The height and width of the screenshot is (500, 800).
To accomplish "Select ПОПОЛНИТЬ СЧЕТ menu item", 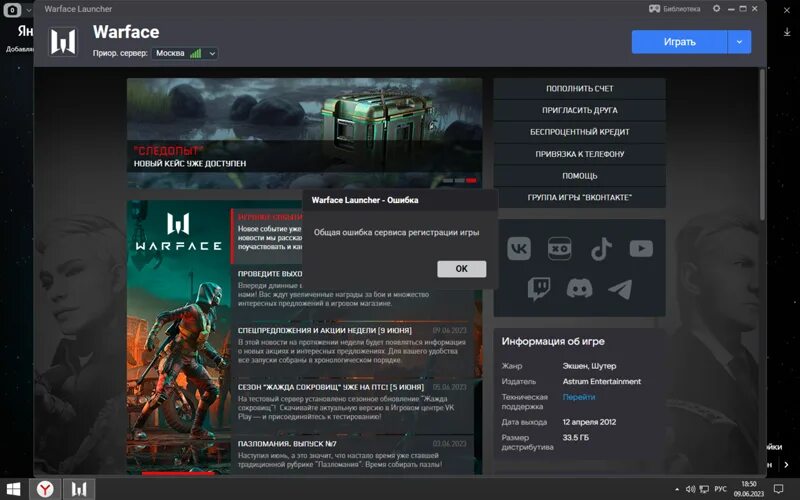I will tap(580, 89).
